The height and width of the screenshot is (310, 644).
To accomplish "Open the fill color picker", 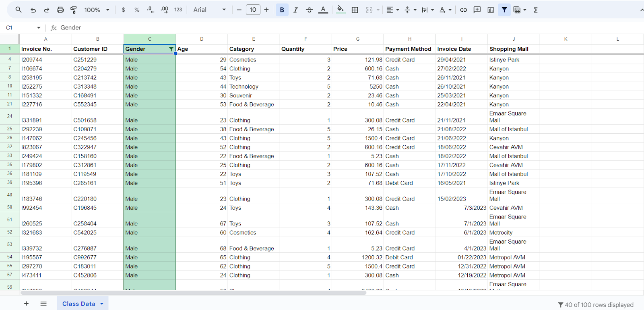I will click(x=341, y=10).
